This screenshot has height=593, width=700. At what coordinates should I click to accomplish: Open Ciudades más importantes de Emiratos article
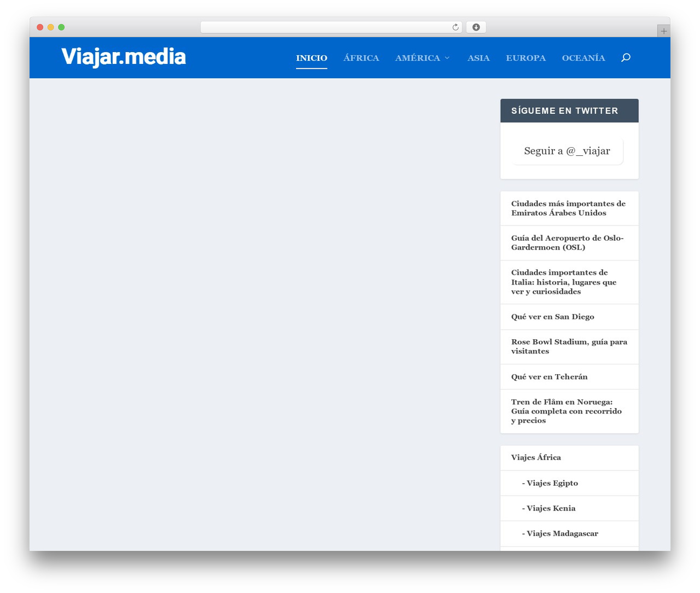pyautogui.click(x=568, y=208)
